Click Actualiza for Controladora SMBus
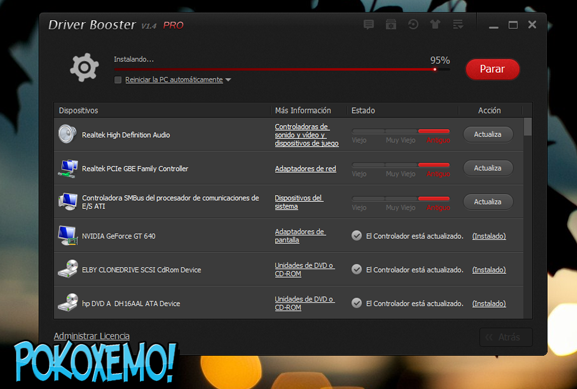The height and width of the screenshot is (389, 577). [x=488, y=202]
